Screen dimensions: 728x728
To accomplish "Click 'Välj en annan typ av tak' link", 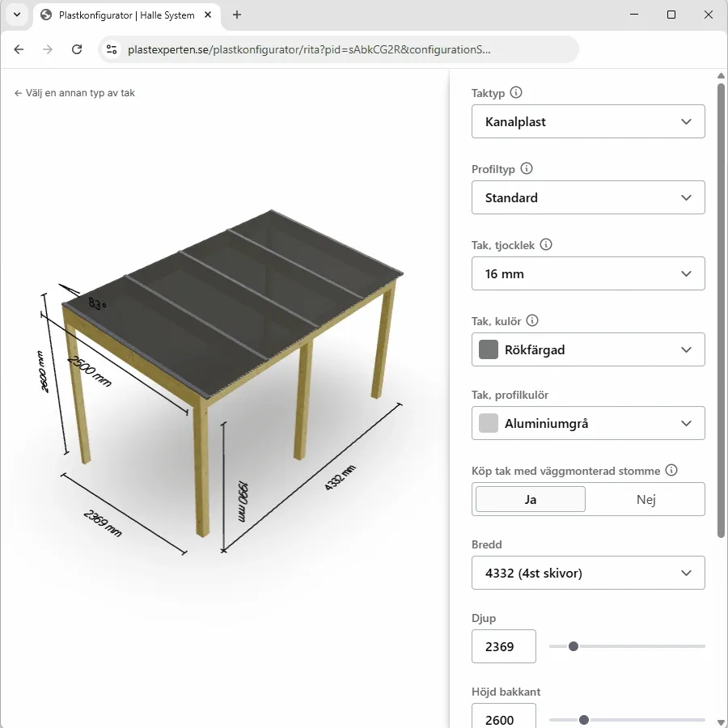I will 74,93.
